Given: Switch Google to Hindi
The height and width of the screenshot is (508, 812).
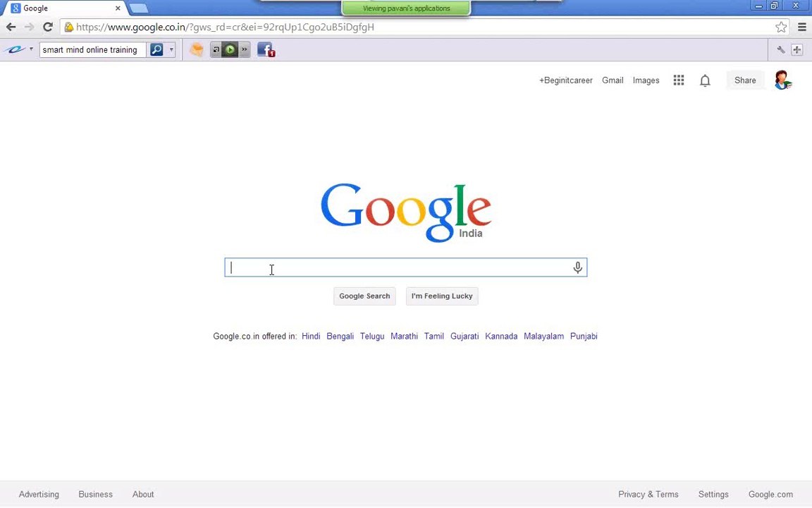Looking at the screenshot, I should tap(311, 337).
